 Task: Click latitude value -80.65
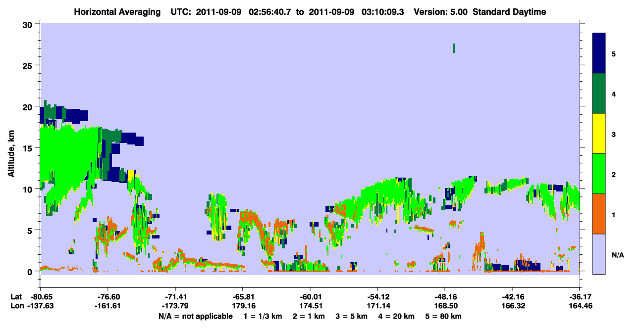pos(42,297)
